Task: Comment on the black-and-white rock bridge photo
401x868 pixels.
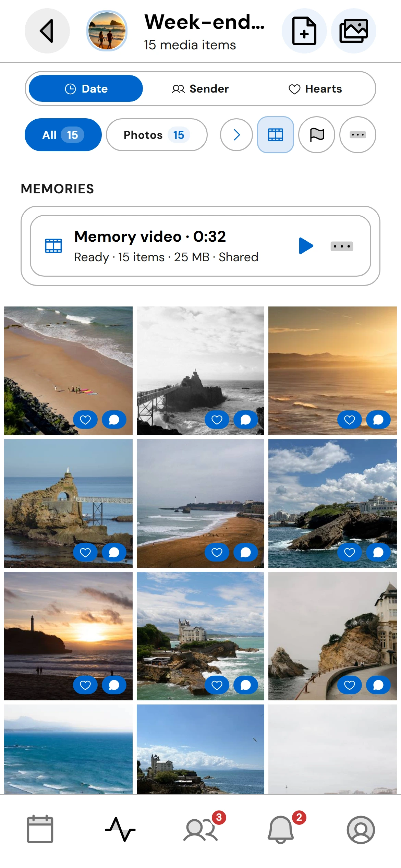Action: 246,420
